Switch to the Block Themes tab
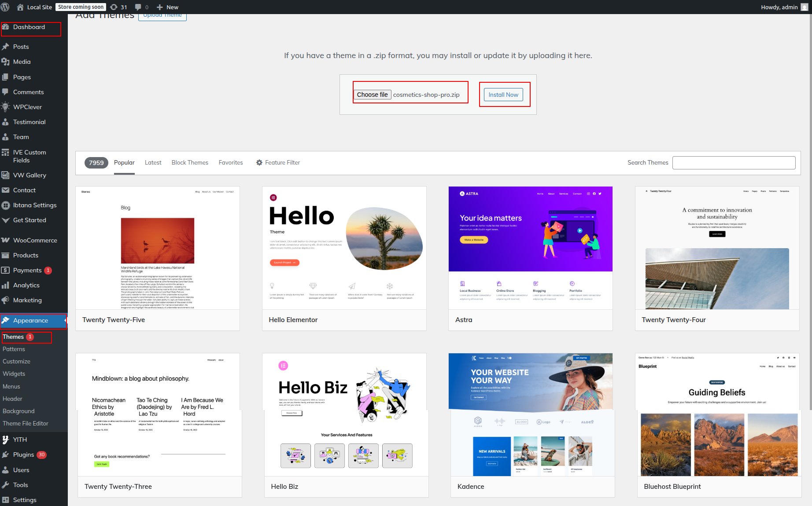812x506 pixels. [x=190, y=162]
